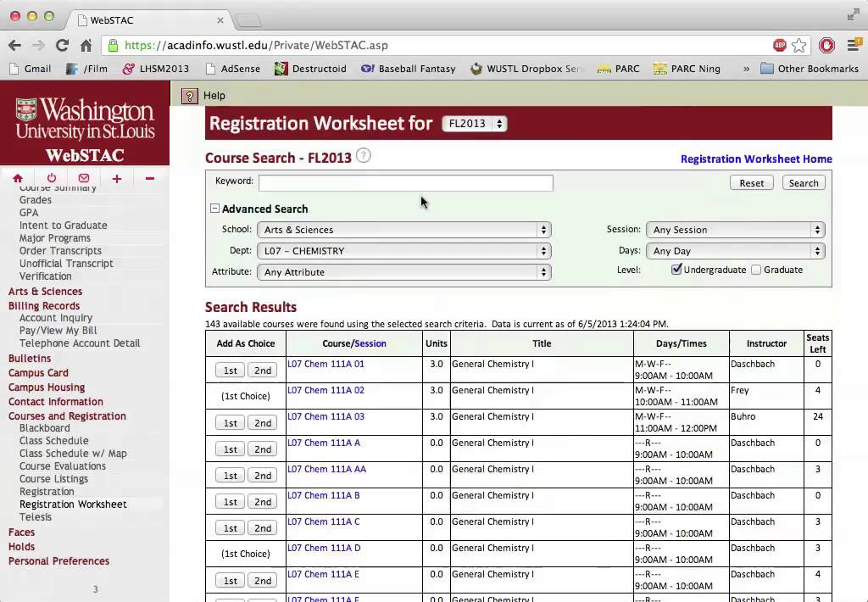Click the home icon in the WebSTAC sidebar
This screenshot has width=868, height=602.
point(18,178)
